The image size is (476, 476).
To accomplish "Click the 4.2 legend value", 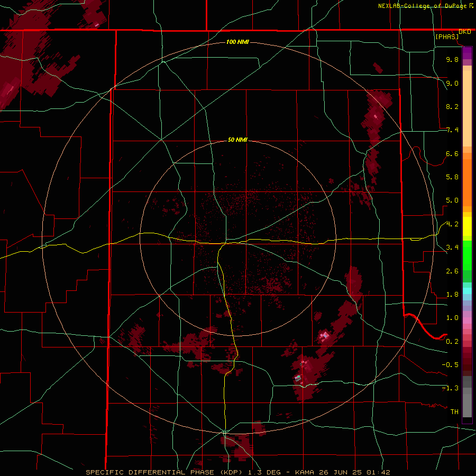I will click(452, 224).
